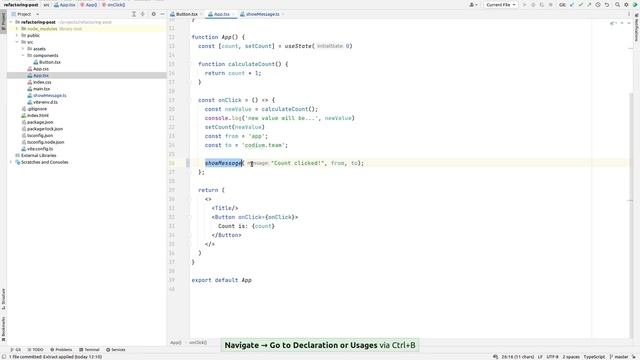The width and height of the screenshot is (640, 360).
Task: Click App() breadcrumb in navigation bar
Action: point(89,5)
